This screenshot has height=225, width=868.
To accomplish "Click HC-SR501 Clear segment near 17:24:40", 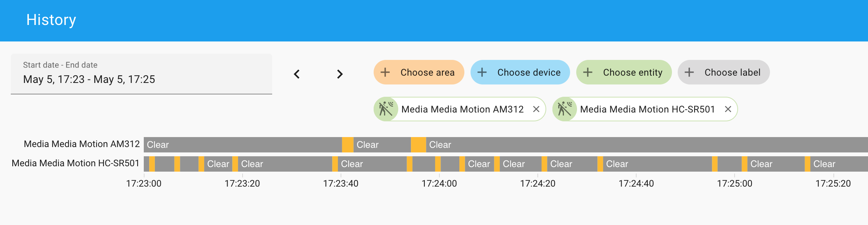I will pos(657,164).
